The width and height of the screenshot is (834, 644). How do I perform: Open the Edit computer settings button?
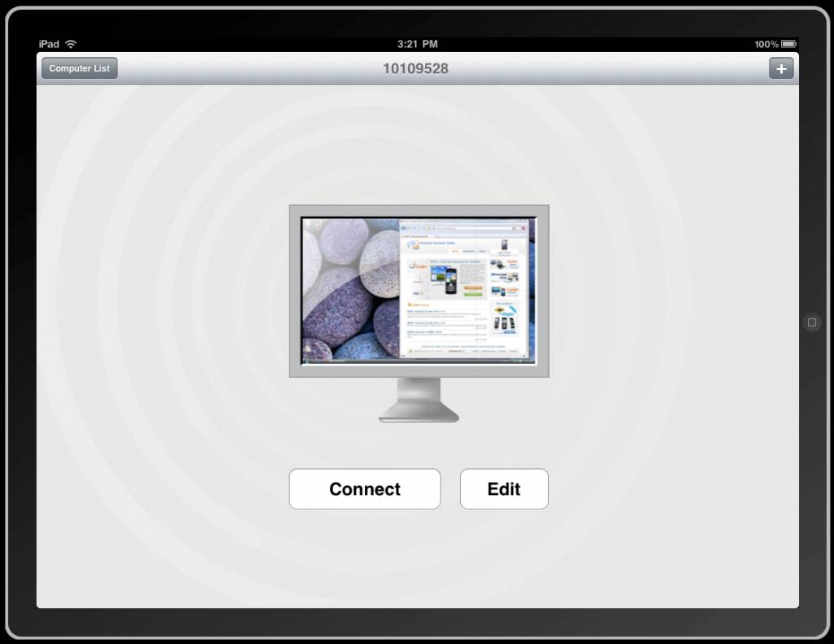(503, 488)
